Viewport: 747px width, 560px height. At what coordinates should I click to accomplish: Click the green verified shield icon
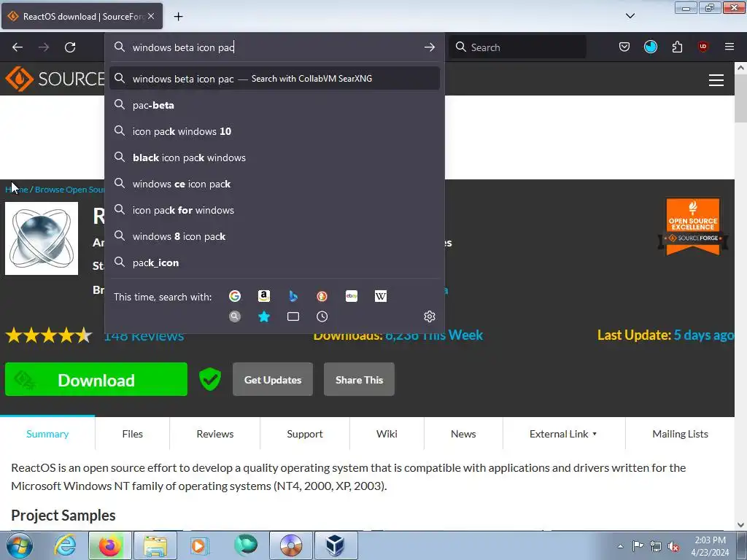[209, 379]
